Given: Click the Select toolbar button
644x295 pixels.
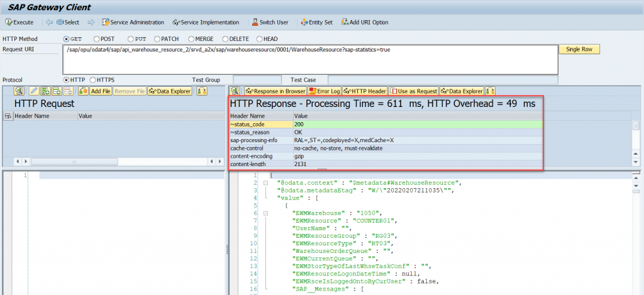Looking at the screenshot, I should pyautogui.click(x=68, y=22).
